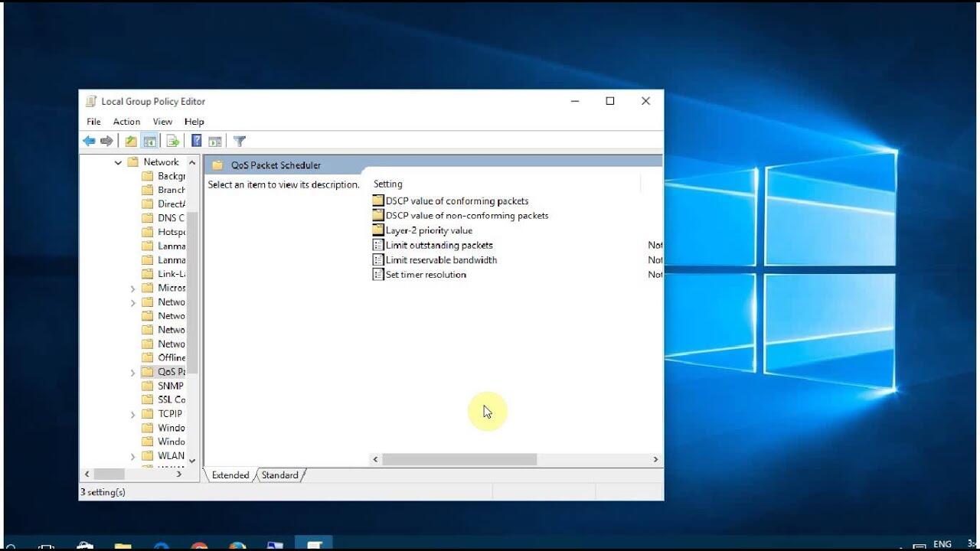This screenshot has width=980, height=551.
Task: Click the Filter funnel icon
Action: [240, 141]
